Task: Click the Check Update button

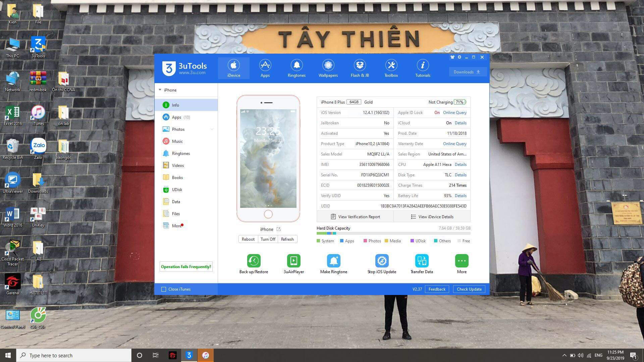Action: coord(469,289)
